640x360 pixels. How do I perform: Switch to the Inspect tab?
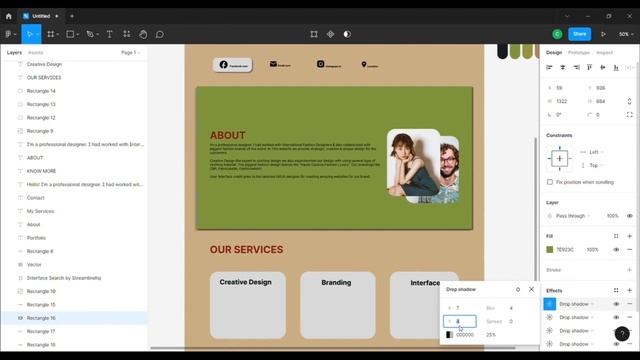(604, 53)
